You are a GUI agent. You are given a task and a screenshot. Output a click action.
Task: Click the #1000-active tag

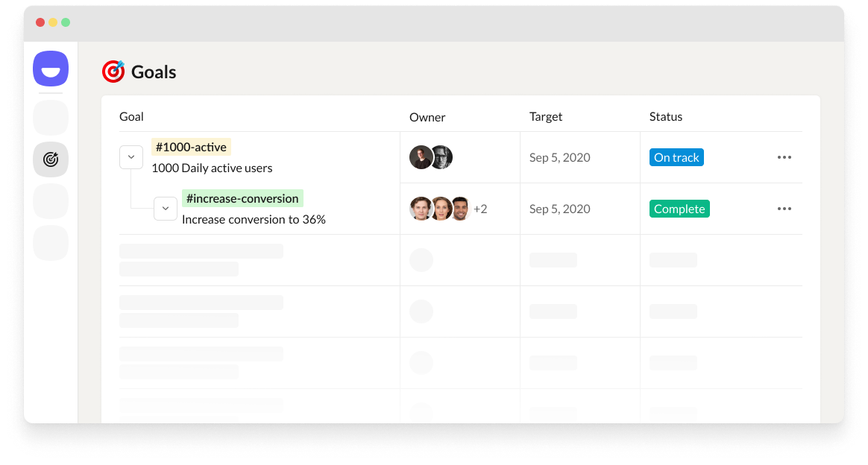tap(191, 147)
